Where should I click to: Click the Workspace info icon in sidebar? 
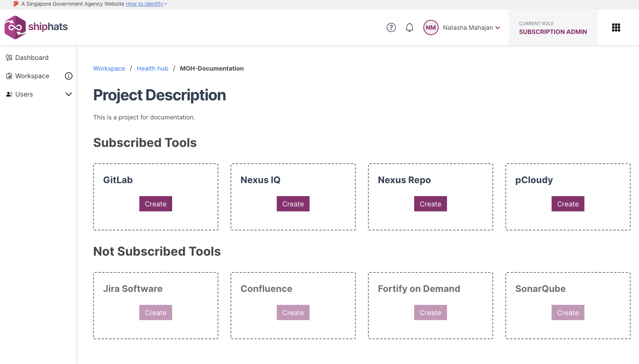click(69, 76)
